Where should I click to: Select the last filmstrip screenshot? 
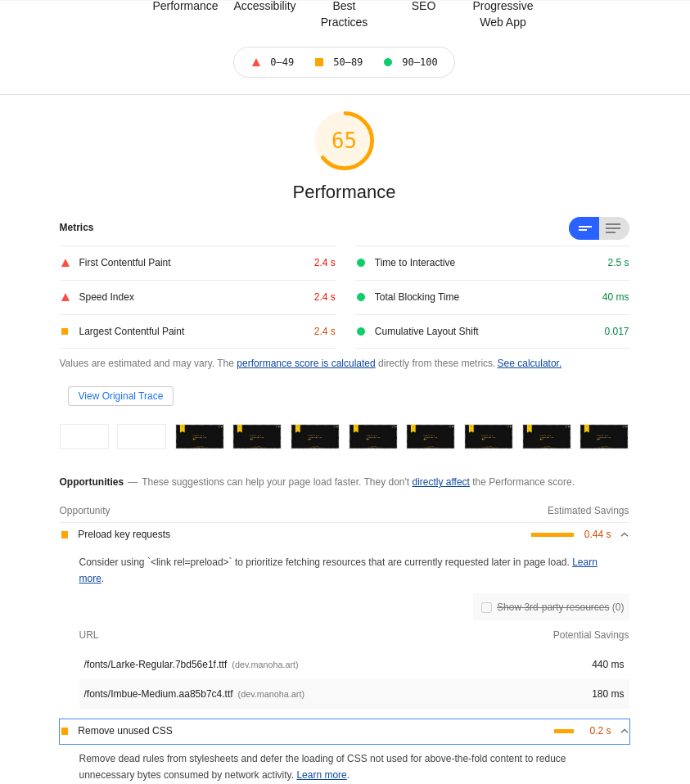(x=604, y=436)
